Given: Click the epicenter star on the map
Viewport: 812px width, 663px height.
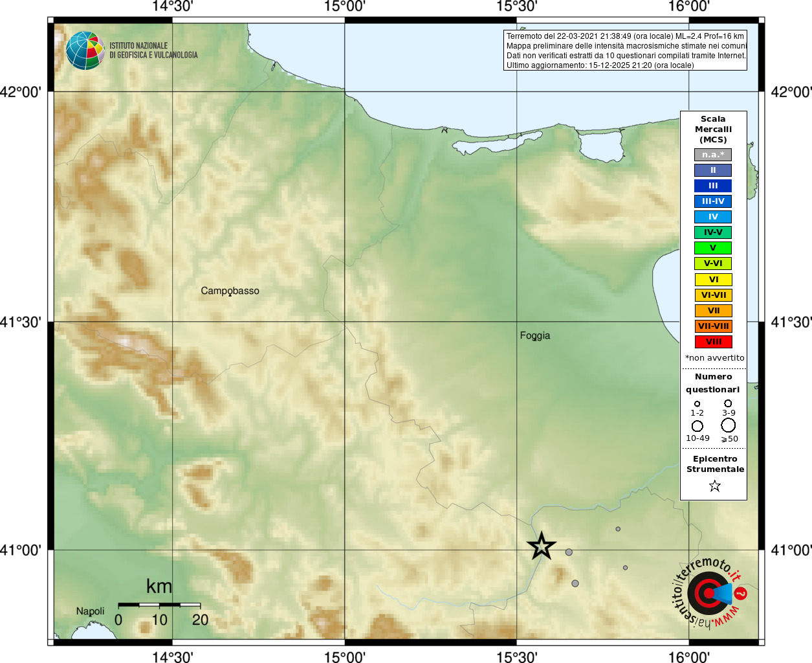Looking at the screenshot, I should tap(542, 546).
